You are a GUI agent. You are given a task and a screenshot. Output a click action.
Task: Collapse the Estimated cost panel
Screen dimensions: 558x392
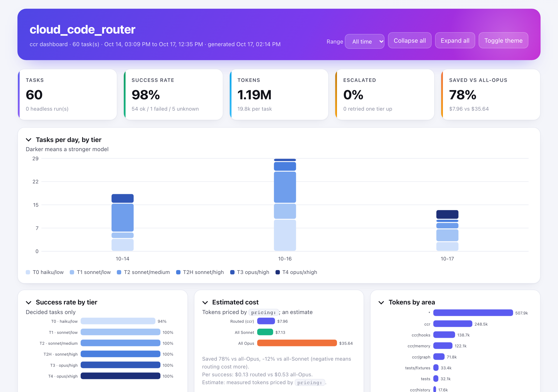pos(205,302)
